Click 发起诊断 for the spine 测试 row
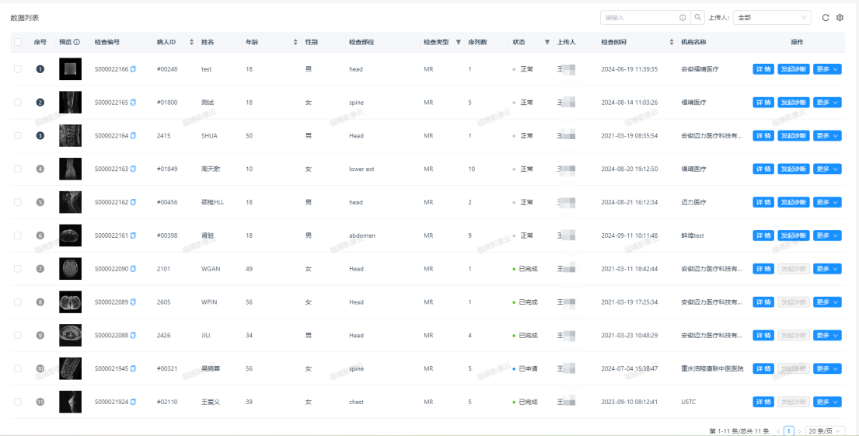Viewport: 859px width, 436px height. point(794,102)
